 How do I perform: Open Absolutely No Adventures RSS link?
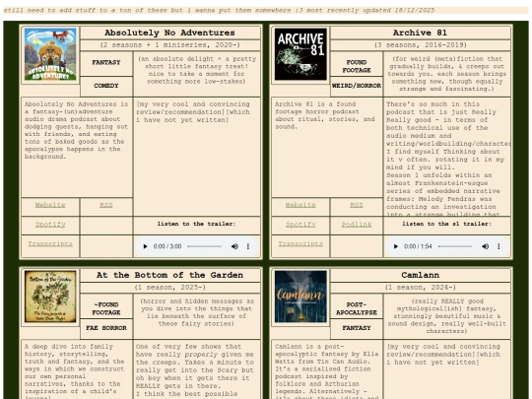106,205
